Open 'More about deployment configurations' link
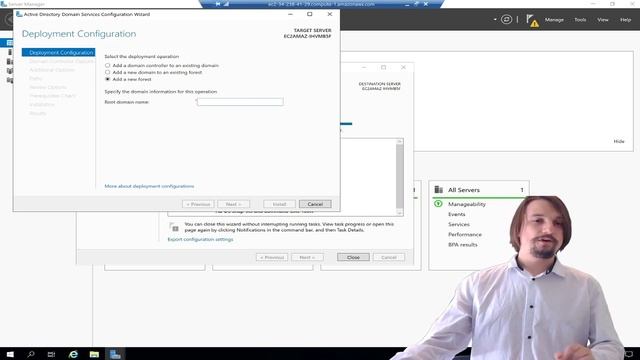This screenshot has height=360, width=640. click(149, 186)
